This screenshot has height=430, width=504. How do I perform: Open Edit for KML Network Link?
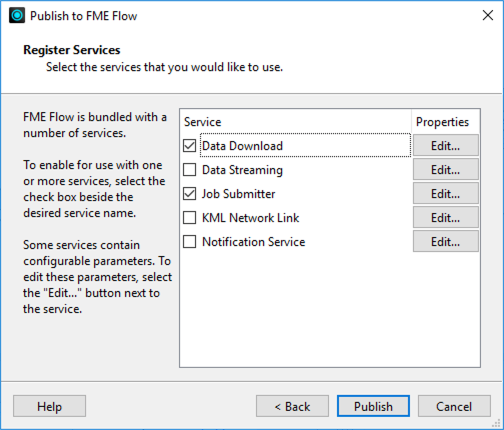[446, 218]
